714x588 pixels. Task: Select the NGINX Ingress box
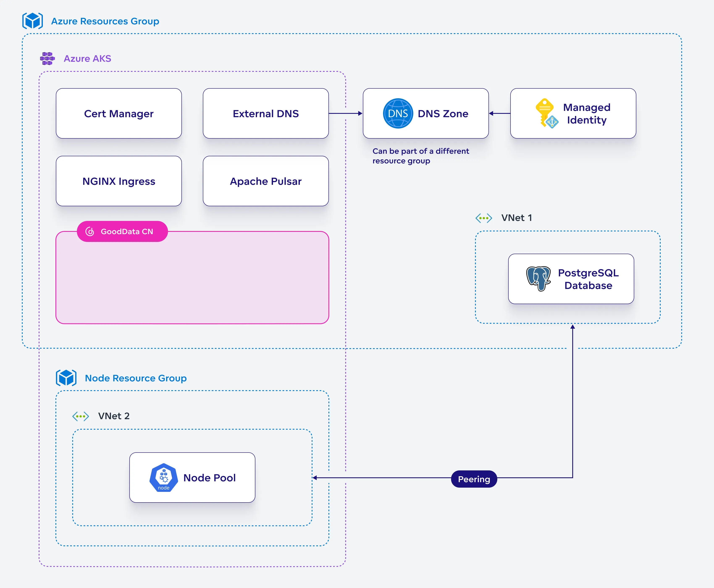pos(119,181)
